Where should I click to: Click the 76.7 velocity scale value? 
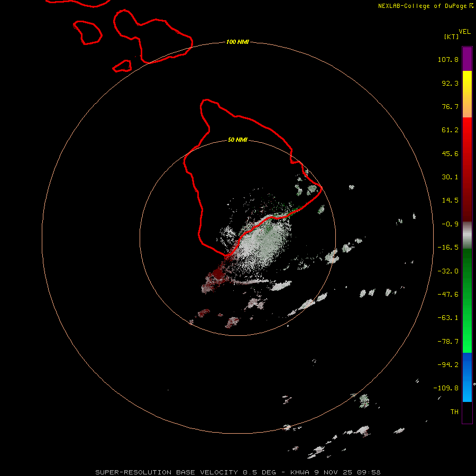point(450,106)
